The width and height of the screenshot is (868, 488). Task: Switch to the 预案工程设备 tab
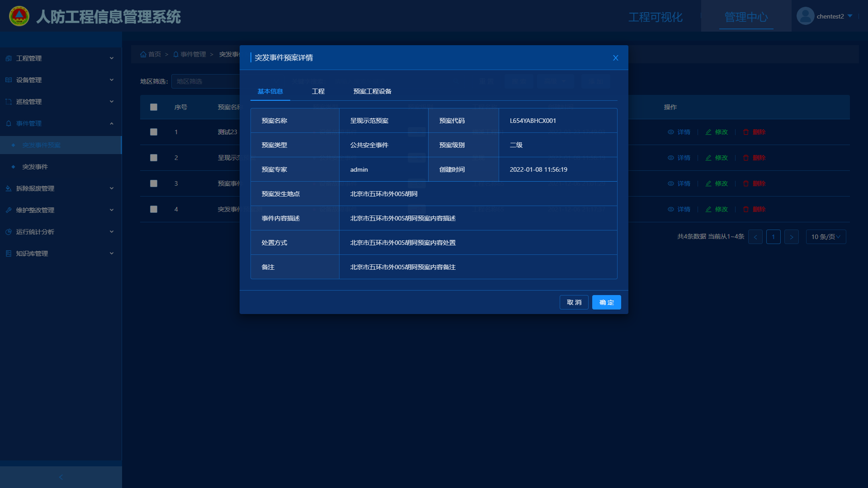[x=372, y=91]
